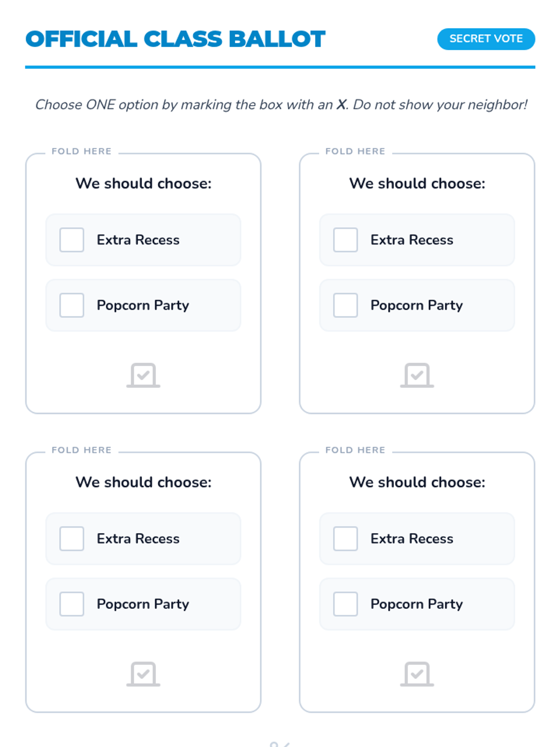
Task: Click ballot box icon in top-right ballot
Action: [417, 375]
